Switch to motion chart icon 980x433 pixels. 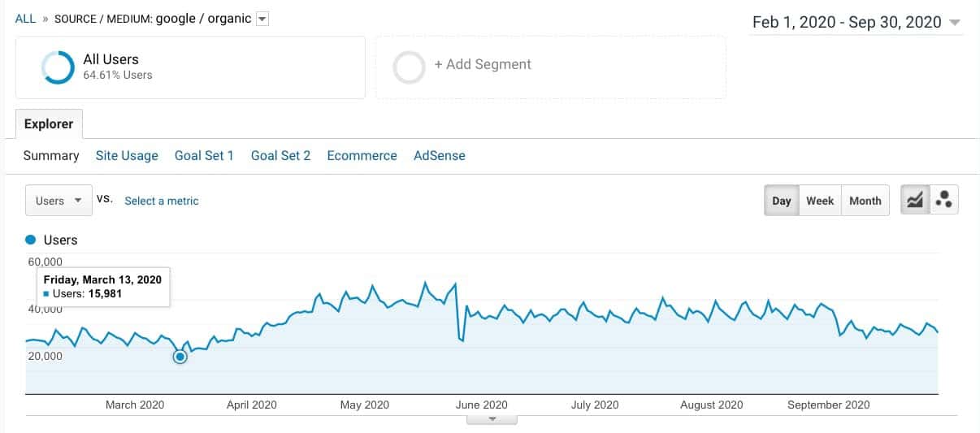click(x=943, y=201)
